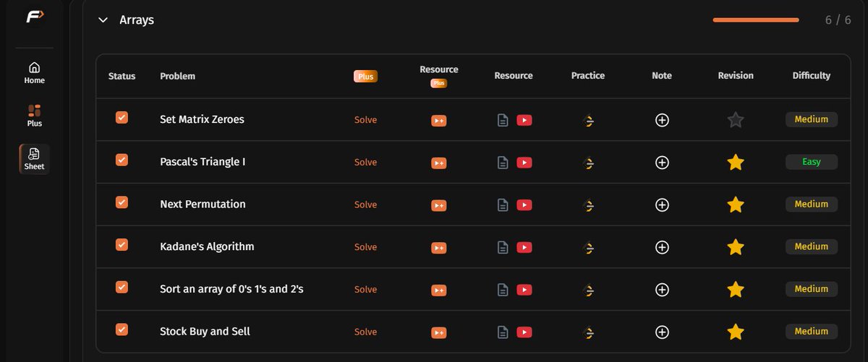Click Solve for Sort an array of 0's 1's and 2's
Viewport: 868px width, 362px height.
tap(365, 290)
